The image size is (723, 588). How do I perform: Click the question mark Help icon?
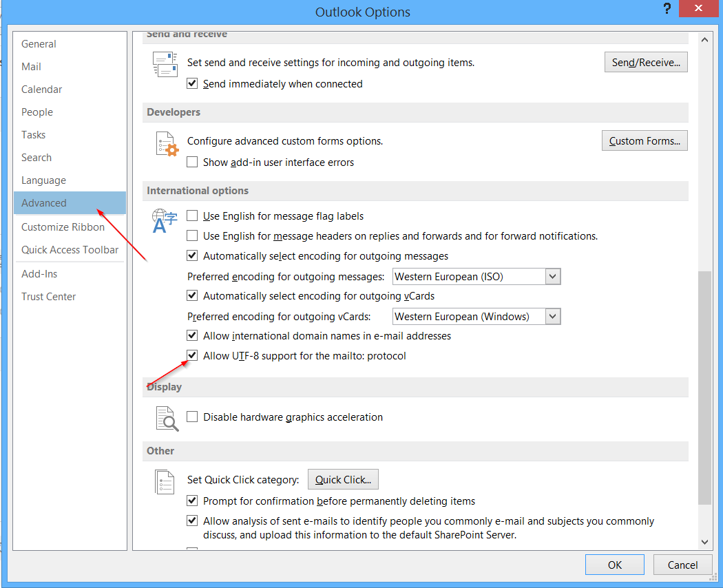[x=667, y=10]
